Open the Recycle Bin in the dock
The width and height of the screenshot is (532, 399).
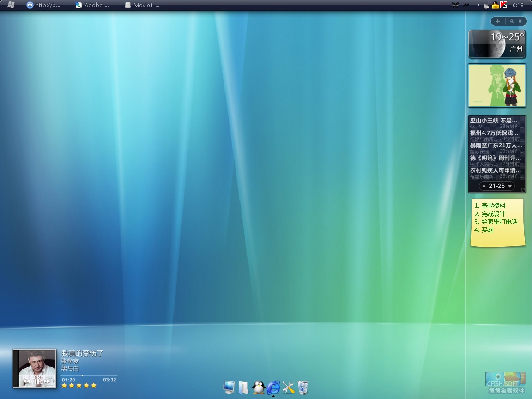point(303,387)
